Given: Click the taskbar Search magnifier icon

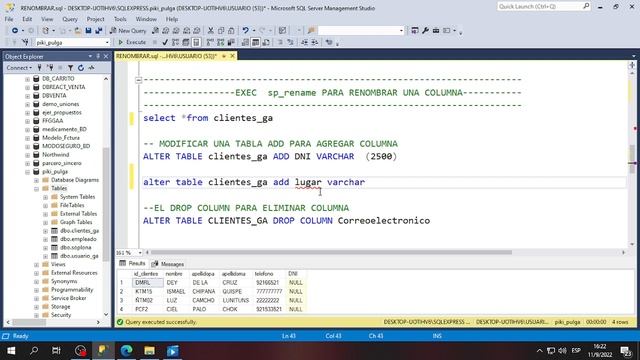Looking at the screenshot, I should click(x=34, y=351).
